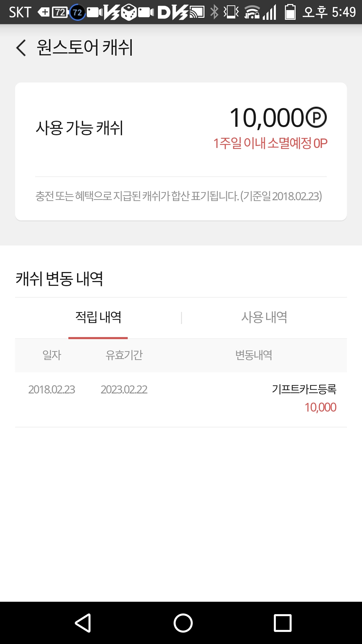Tap the 유효기간 column header

tap(124, 355)
